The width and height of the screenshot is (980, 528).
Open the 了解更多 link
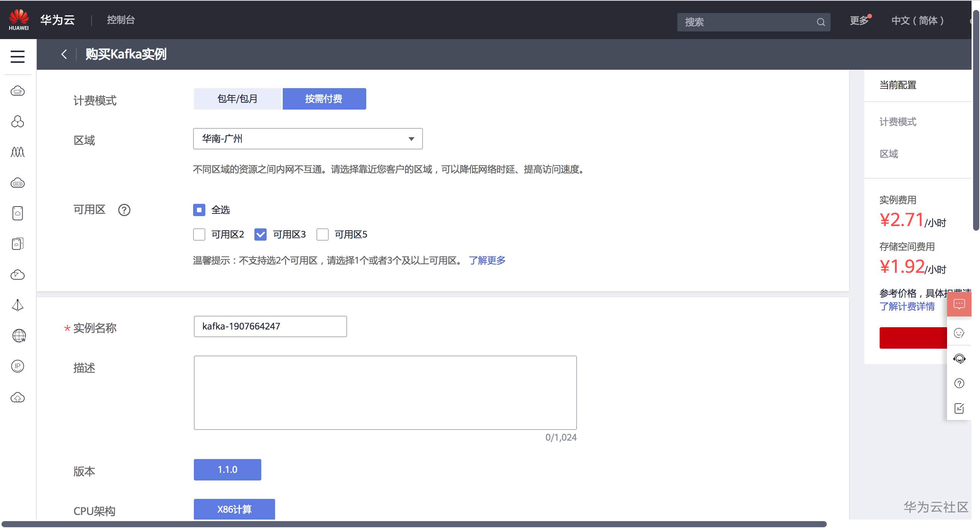487,261
